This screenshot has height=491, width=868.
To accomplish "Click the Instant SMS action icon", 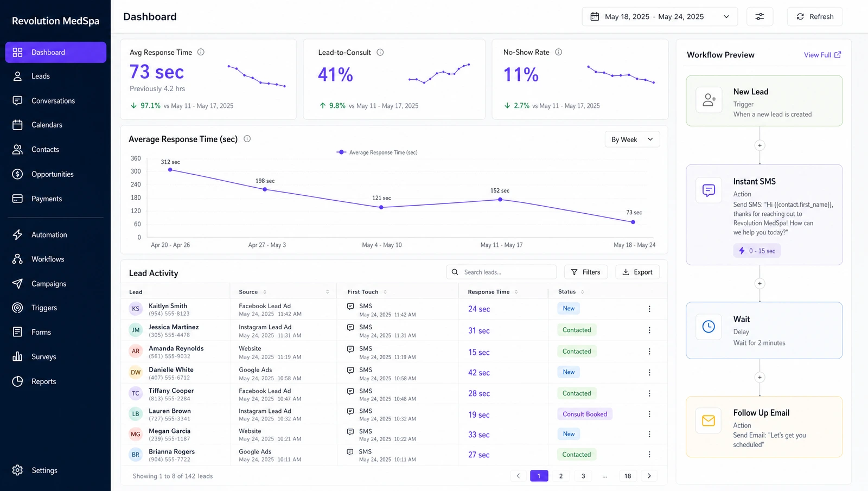I will coord(709,190).
